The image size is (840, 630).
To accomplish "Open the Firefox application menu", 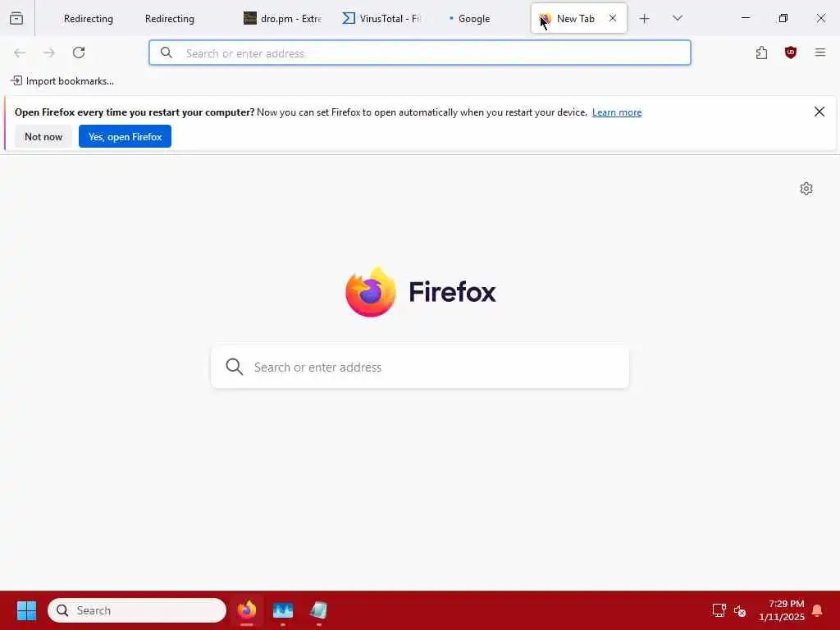I will pyautogui.click(x=820, y=52).
